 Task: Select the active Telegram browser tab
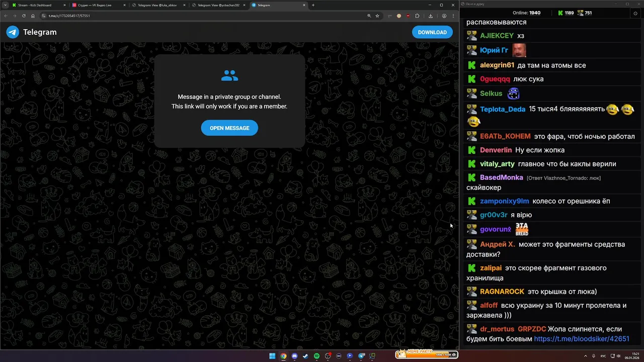click(x=279, y=5)
